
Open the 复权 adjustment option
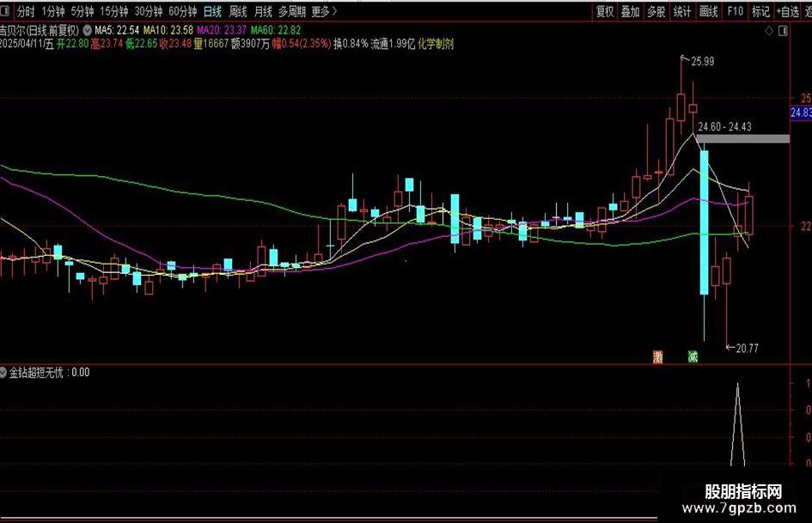[605, 11]
